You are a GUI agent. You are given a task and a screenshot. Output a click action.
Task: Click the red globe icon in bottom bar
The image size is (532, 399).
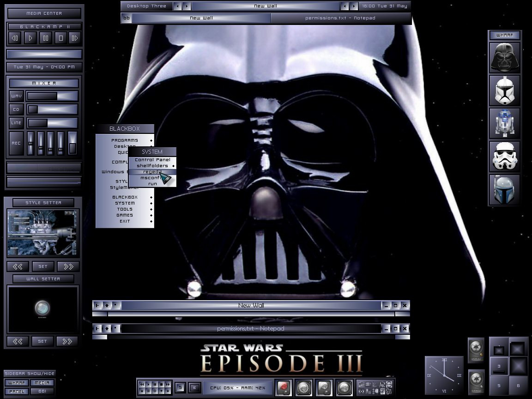point(283,387)
